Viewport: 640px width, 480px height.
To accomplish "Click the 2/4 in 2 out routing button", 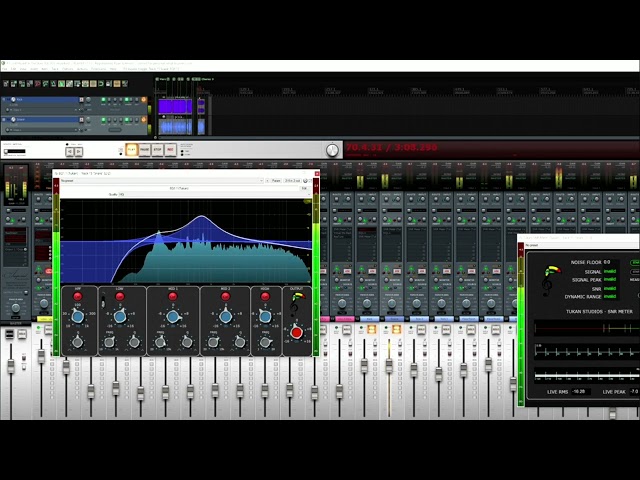I will (292, 180).
